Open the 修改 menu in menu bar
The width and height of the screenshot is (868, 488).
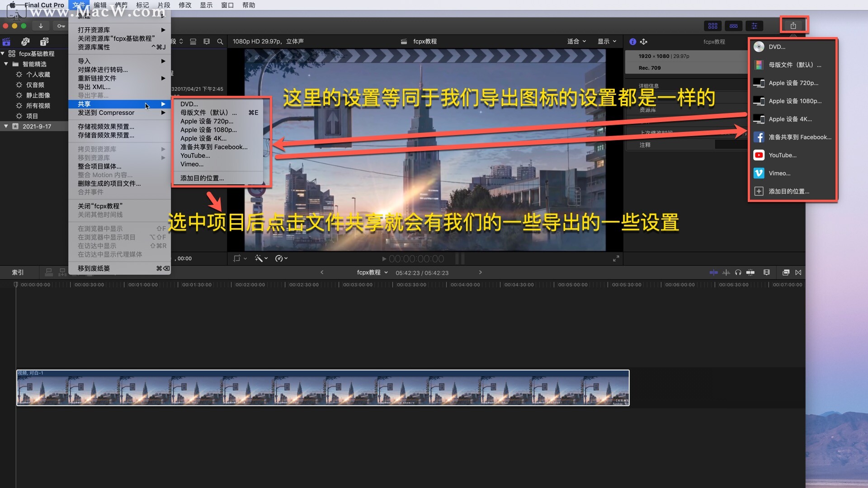pyautogui.click(x=185, y=5)
